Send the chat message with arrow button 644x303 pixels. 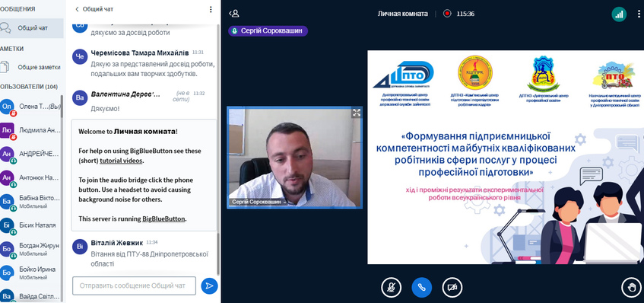pos(209,285)
